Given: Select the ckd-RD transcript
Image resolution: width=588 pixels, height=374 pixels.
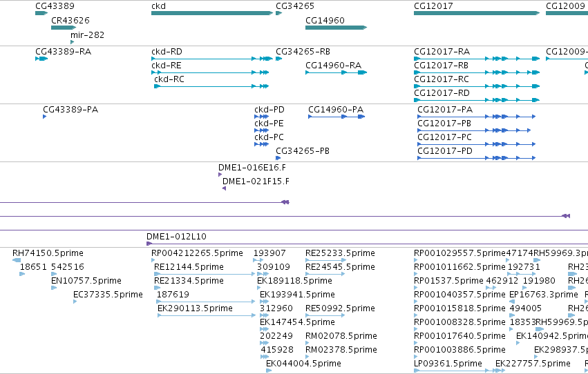Looking at the screenshot, I should click(212, 59).
